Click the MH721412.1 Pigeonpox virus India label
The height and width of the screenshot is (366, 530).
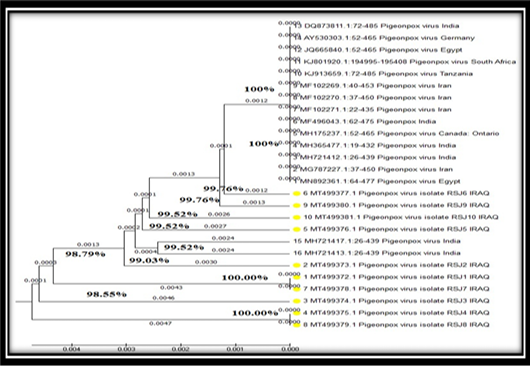(x=375, y=157)
